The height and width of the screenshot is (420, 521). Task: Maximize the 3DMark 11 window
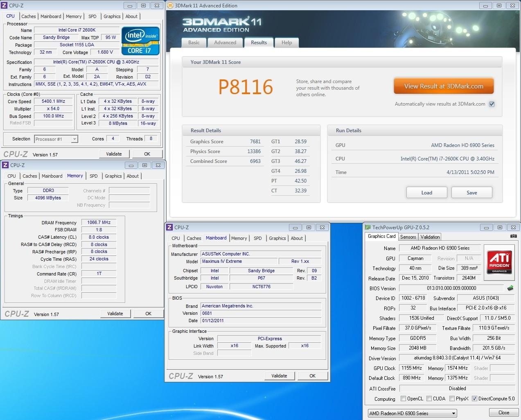pyautogui.click(x=499, y=6)
